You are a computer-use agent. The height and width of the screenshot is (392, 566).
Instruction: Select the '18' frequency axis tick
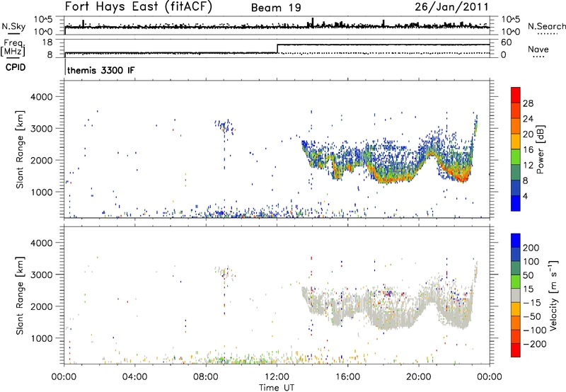[47, 42]
